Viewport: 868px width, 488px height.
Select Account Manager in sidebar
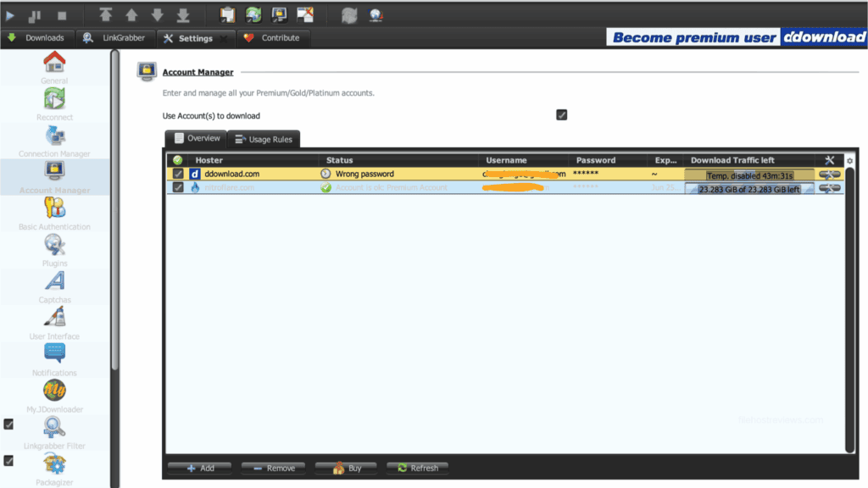54,177
